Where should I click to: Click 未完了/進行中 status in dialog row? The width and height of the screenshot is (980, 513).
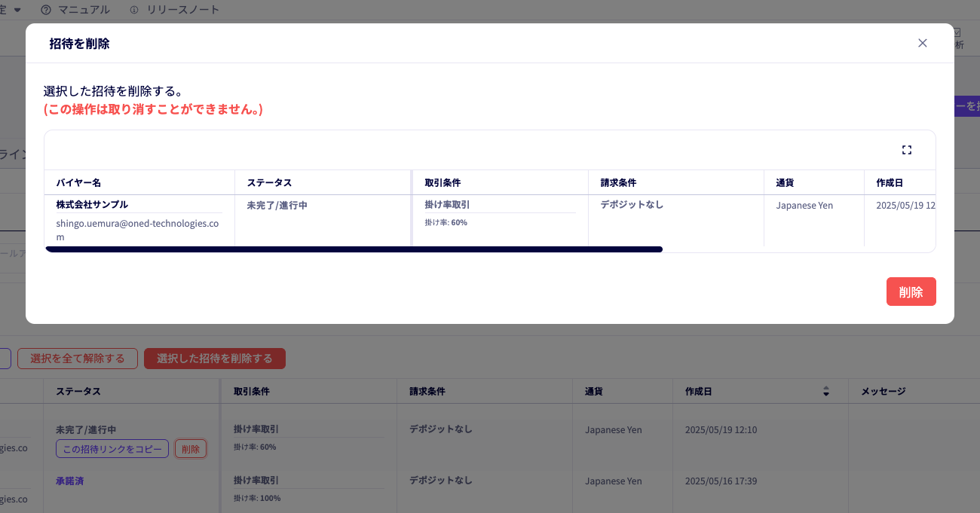click(x=277, y=205)
